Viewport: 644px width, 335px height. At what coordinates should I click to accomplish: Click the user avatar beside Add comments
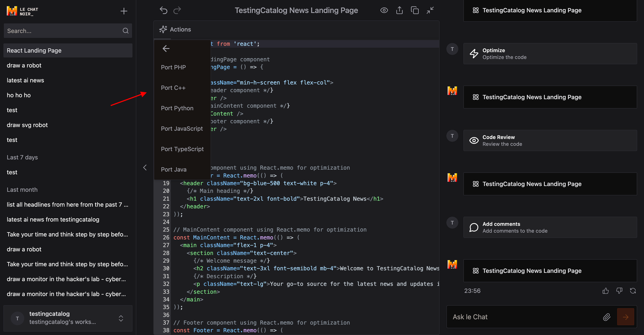pyautogui.click(x=452, y=223)
